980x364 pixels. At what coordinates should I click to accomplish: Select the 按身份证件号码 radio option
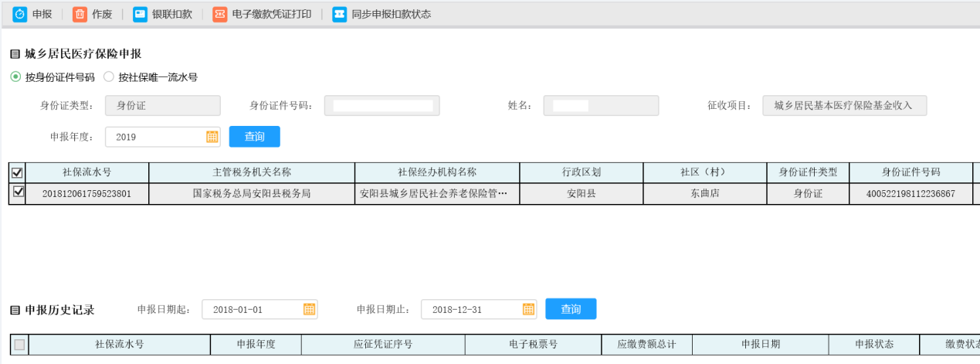[15, 77]
